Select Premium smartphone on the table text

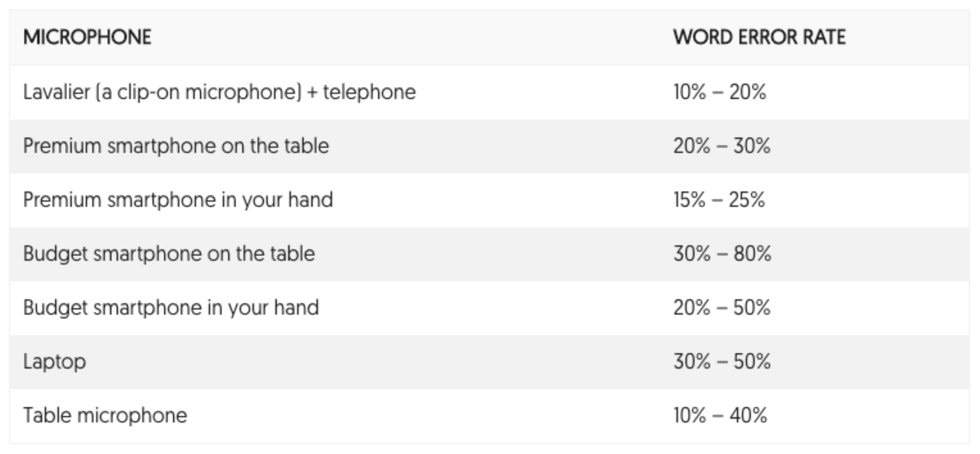click(x=175, y=146)
